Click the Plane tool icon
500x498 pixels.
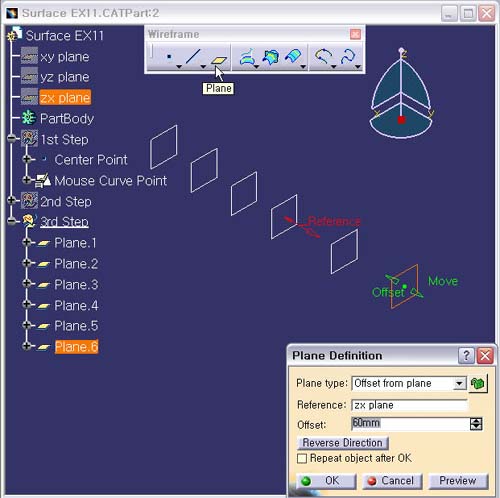(219, 60)
